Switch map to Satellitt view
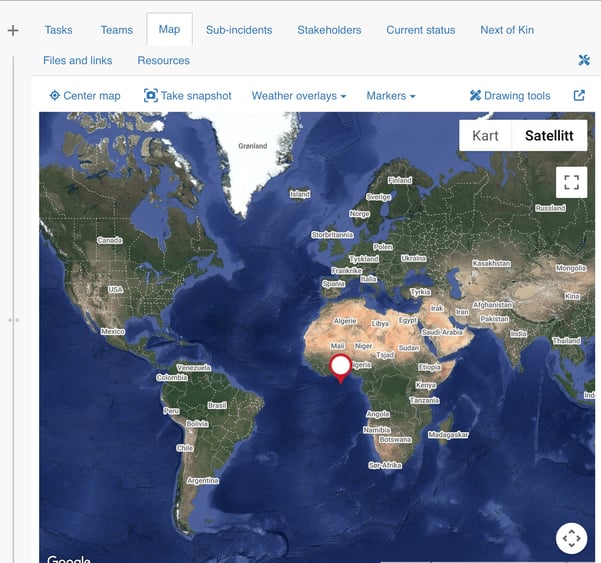Screen dimensions: 601x563 pos(548,136)
